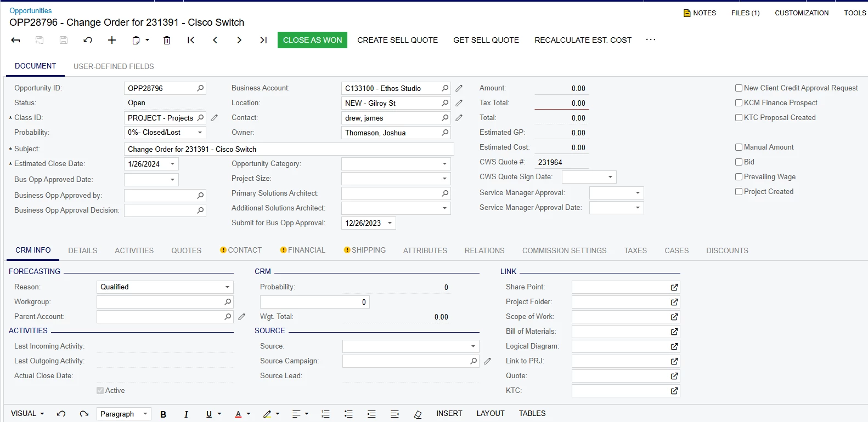Tick the Prevailing Wage checkbox
This screenshot has height=422, width=868.
click(739, 177)
